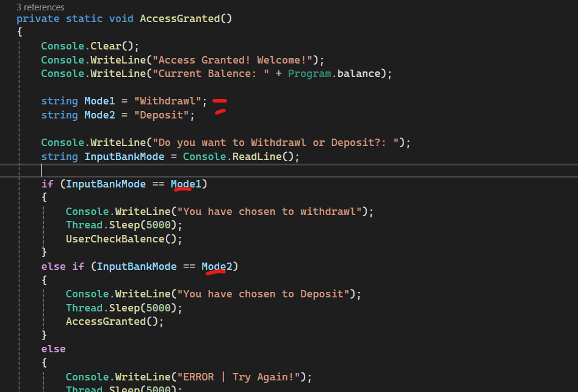Click the "Access Granted! Welcome!" string

pyautogui.click(x=236, y=60)
